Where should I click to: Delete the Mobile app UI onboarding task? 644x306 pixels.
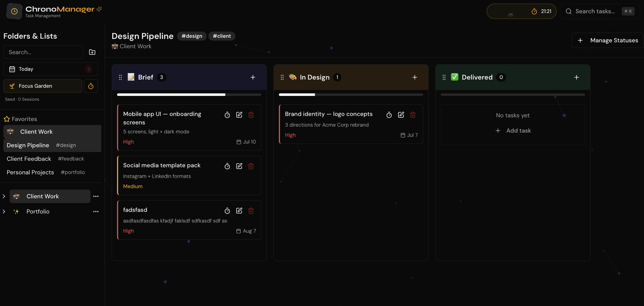point(251,115)
